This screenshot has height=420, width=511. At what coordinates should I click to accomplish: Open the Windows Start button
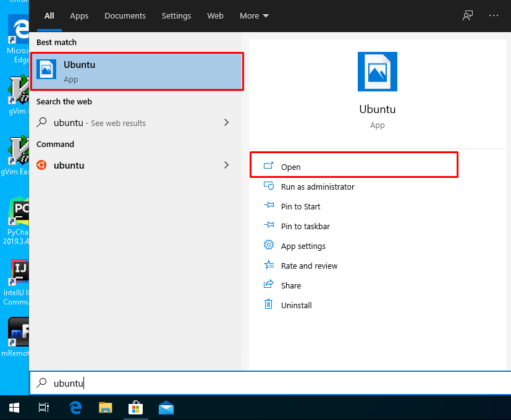14,408
